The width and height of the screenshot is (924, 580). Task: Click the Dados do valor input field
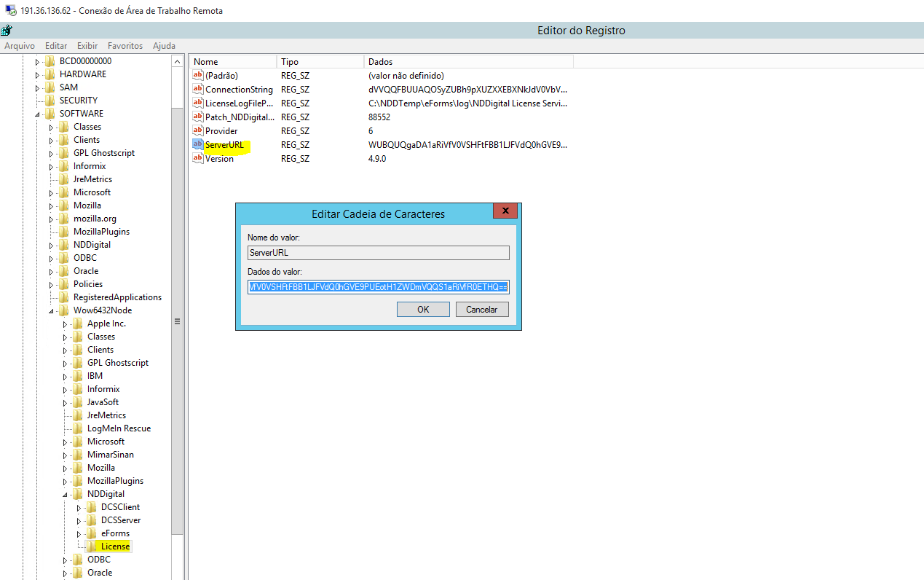(x=378, y=287)
